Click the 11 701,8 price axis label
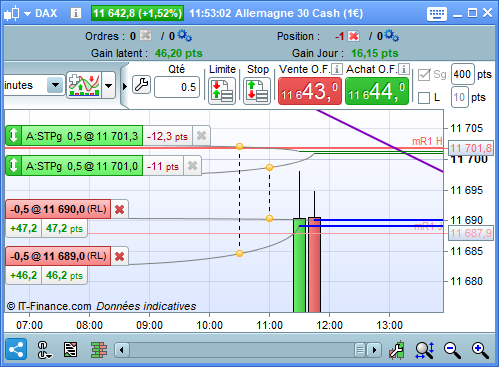 click(471, 148)
